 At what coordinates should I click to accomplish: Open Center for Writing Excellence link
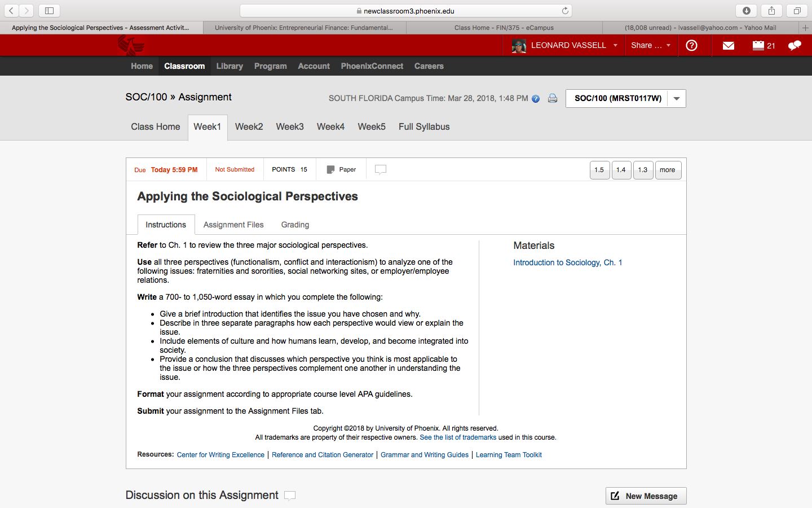pyautogui.click(x=220, y=455)
